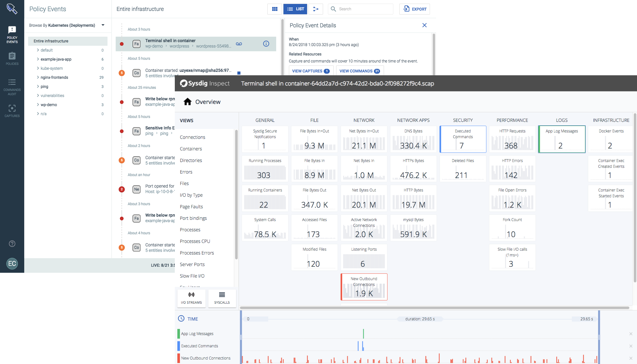Click the Search input field
Screen dimensions: 637x364
tap(360, 9)
